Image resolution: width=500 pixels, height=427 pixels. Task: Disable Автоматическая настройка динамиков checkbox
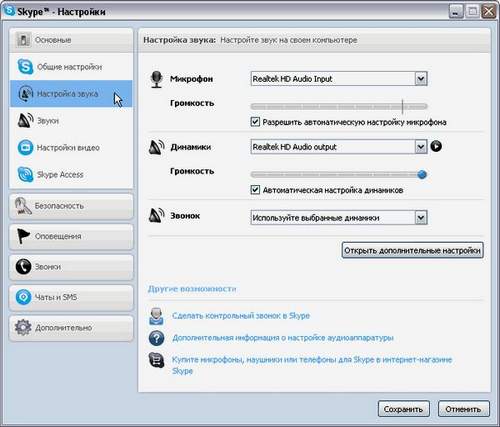[255, 190]
